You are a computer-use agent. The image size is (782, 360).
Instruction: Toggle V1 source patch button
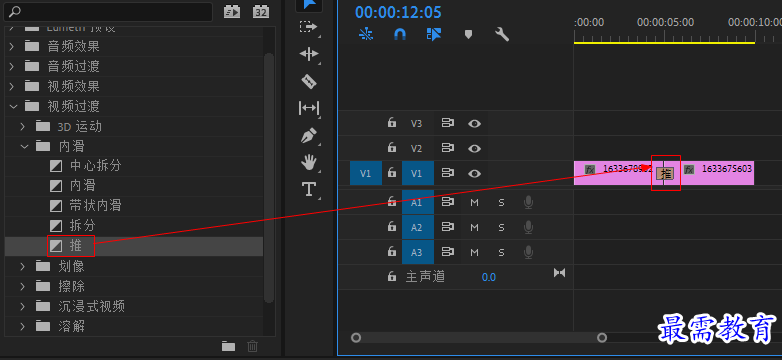(366, 173)
